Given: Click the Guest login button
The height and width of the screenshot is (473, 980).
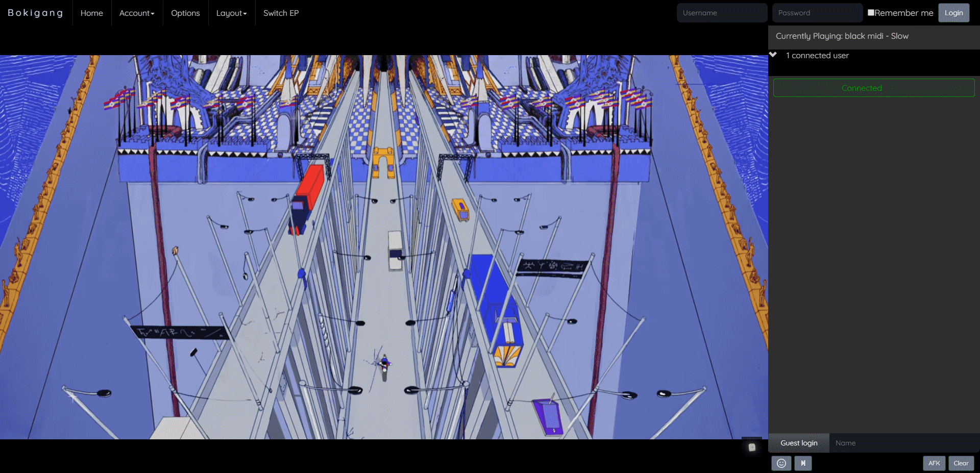Looking at the screenshot, I should [x=798, y=443].
